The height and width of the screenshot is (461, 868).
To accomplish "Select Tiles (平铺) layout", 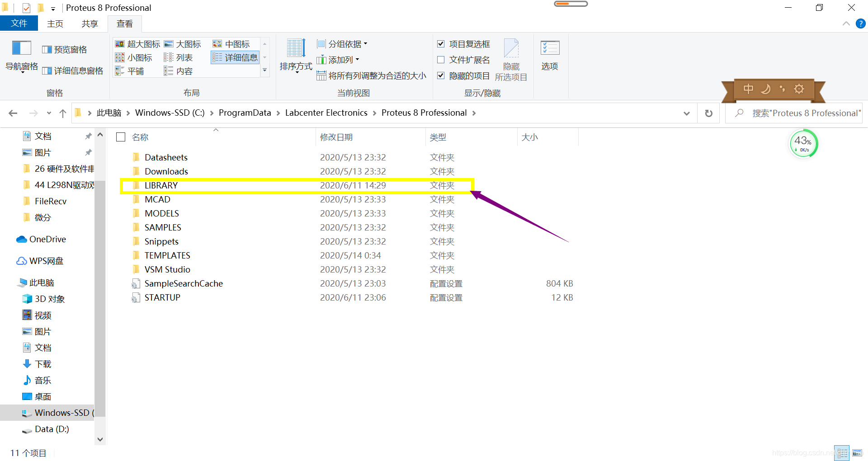I will point(130,71).
